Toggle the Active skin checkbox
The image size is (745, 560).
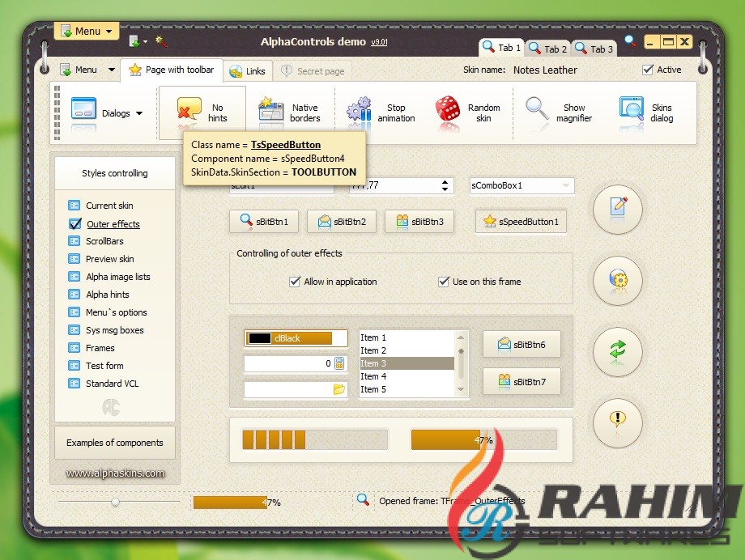pyautogui.click(x=647, y=70)
